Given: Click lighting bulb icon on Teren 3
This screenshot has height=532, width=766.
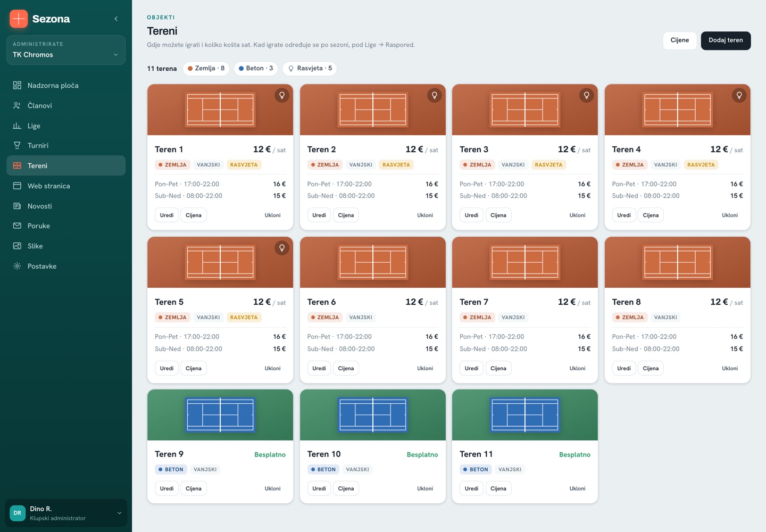Looking at the screenshot, I should (x=587, y=95).
